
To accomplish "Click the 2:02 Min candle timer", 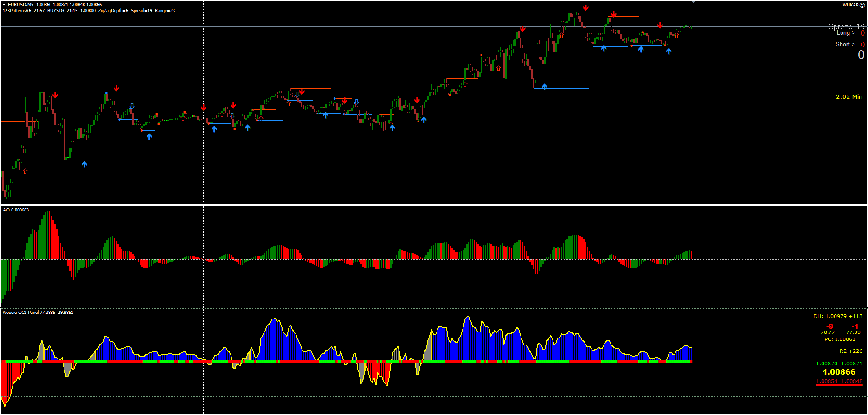I will point(849,97).
